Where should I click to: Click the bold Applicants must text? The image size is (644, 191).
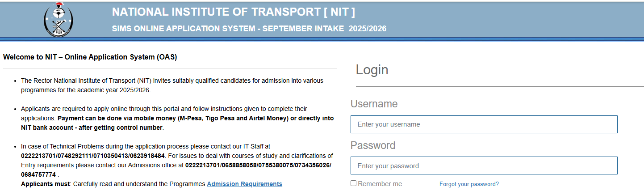pyautogui.click(x=46, y=184)
